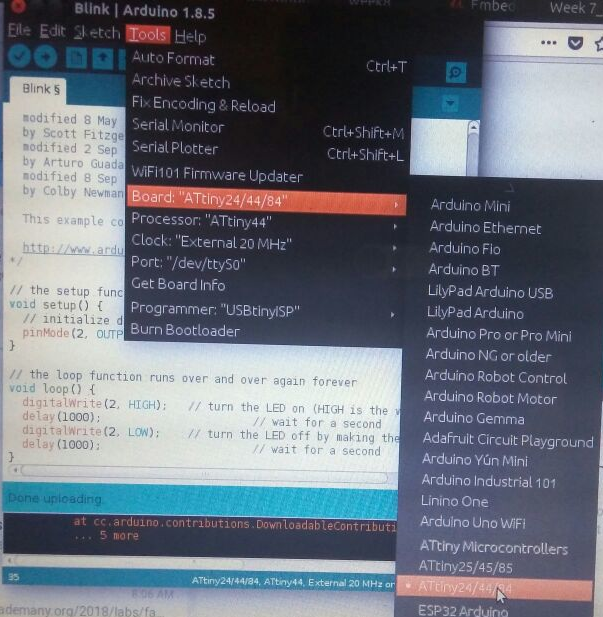Viewport: 603px width, 617px height.
Task: Expand the Board ATtiny24/44/84 submenu
Action: coord(266,200)
